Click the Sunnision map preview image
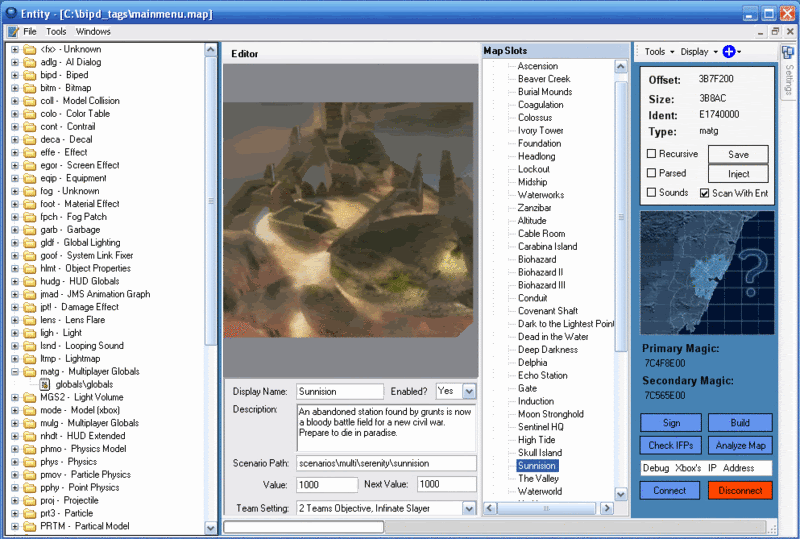 348,219
